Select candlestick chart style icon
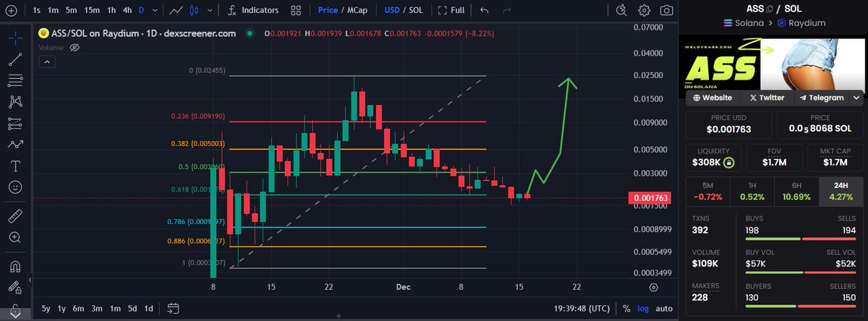 194,11
